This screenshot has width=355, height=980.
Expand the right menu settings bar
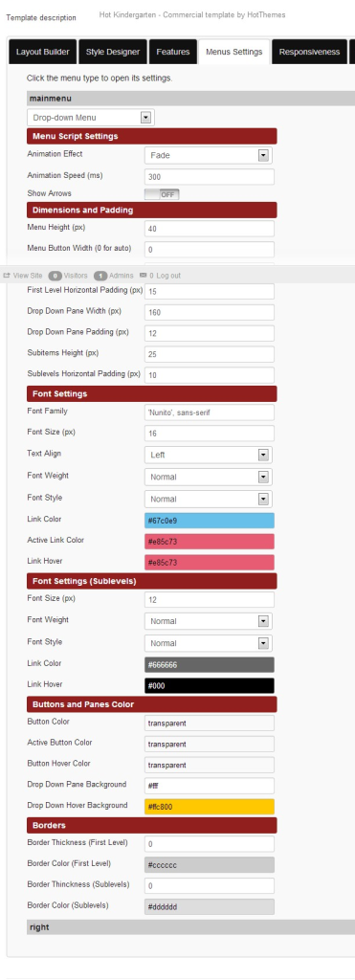pyautogui.click(x=190, y=927)
